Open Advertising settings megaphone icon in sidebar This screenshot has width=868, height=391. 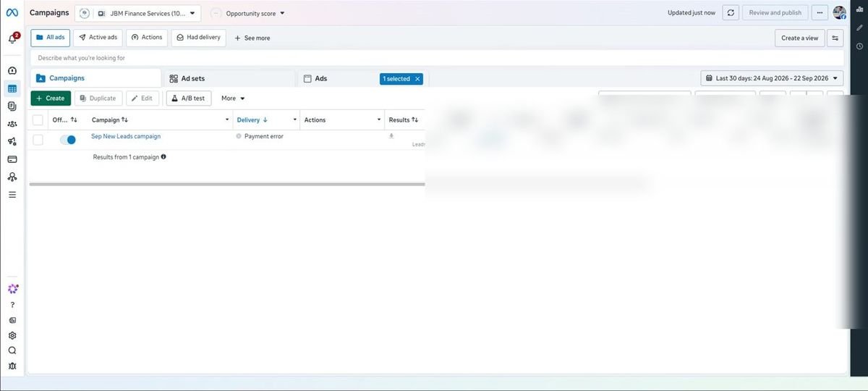[x=12, y=141]
